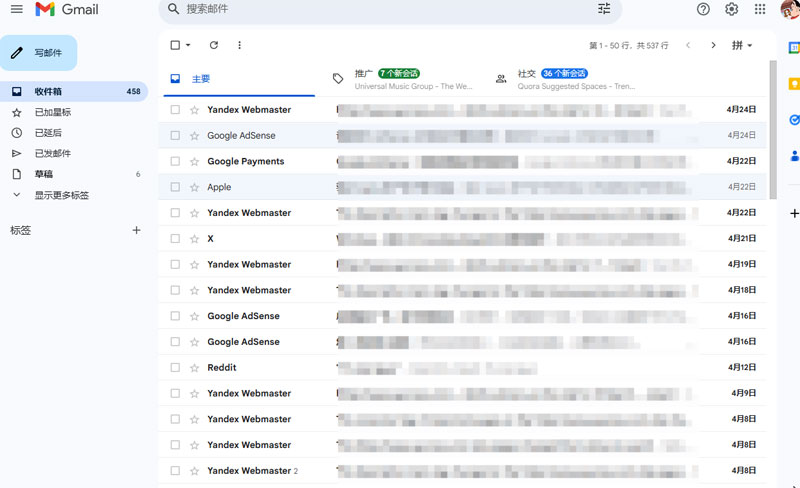Switch to the 主要 primary tab
800x488 pixels.
[239, 79]
